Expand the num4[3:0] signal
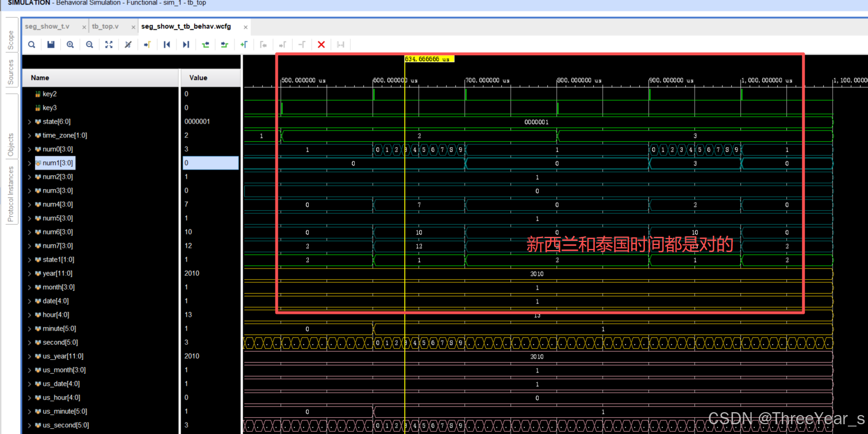Screen dimensions: 868x434 tap(29, 205)
